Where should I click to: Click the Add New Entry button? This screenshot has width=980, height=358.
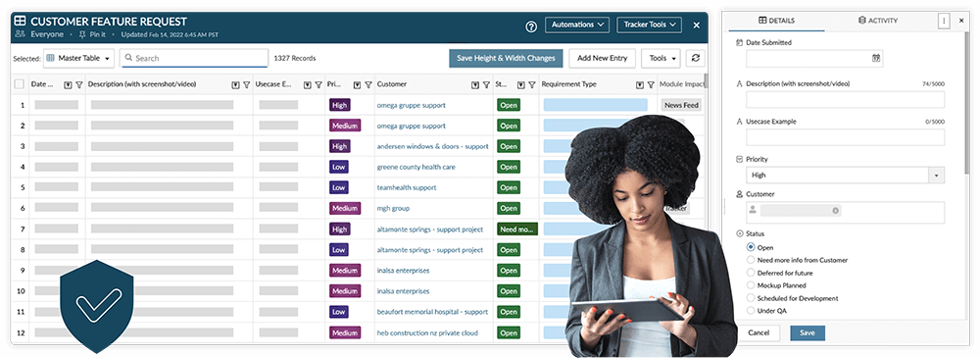pos(603,58)
